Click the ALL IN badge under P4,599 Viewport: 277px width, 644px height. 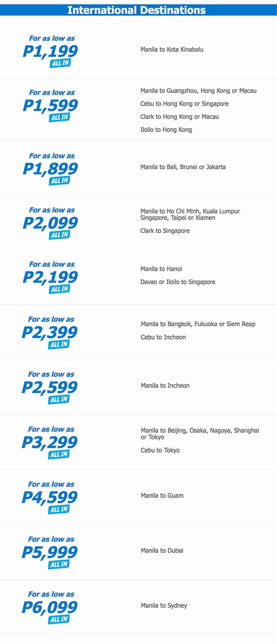tap(59, 509)
